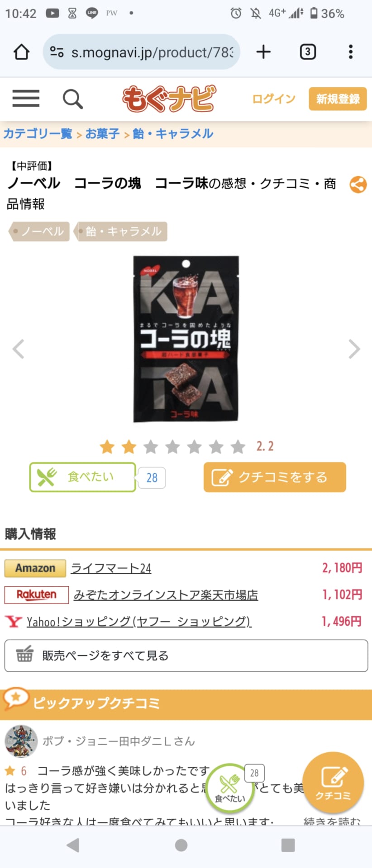372x868 pixels.
Task: Toggle the floating round 食べたい button
Action: pyautogui.click(x=229, y=788)
